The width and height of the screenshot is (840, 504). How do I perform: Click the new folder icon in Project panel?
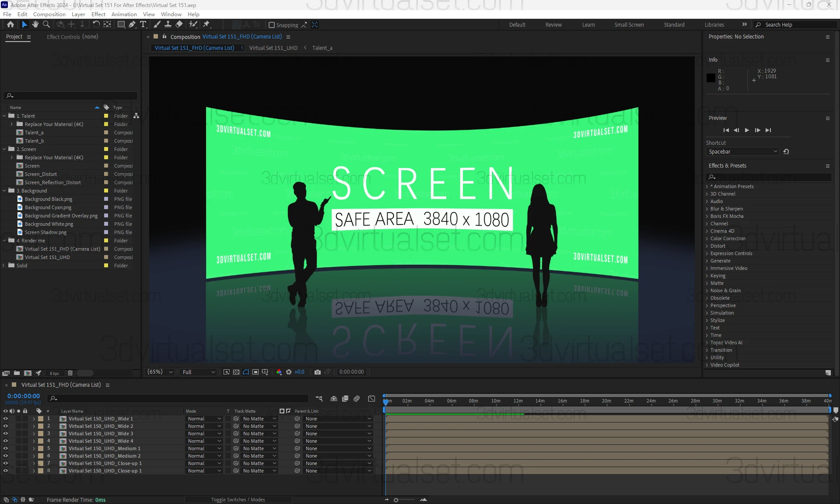point(17,373)
